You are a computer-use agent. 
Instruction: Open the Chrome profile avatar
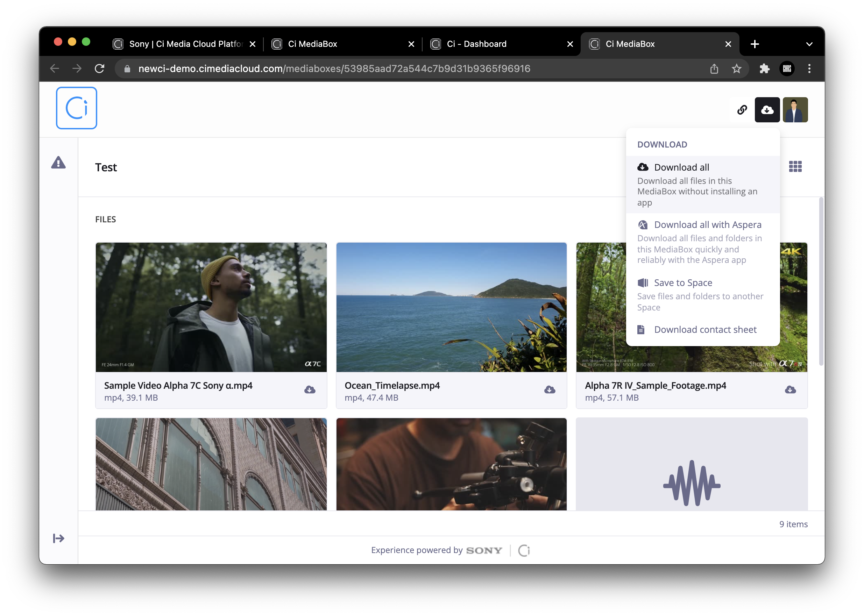tap(787, 69)
